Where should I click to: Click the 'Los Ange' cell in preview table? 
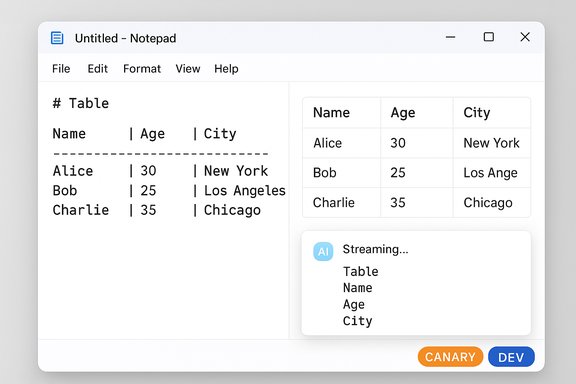(492, 173)
